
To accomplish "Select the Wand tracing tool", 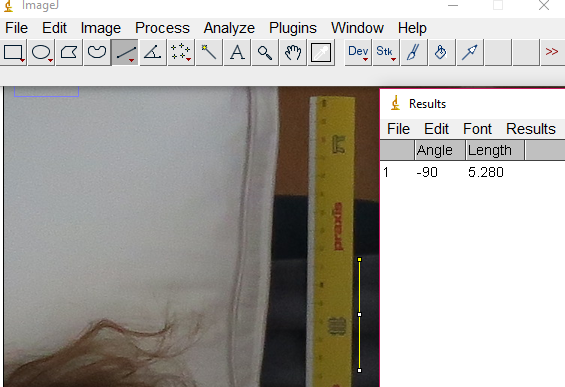I will point(209,53).
